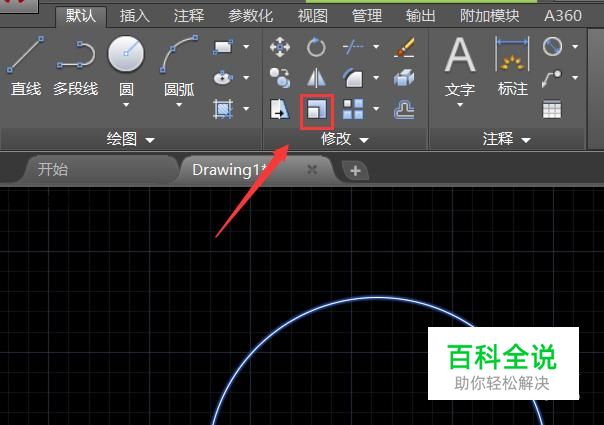Open dropdown beside Fillet tool
The height and width of the screenshot is (425, 604).
coord(376,77)
